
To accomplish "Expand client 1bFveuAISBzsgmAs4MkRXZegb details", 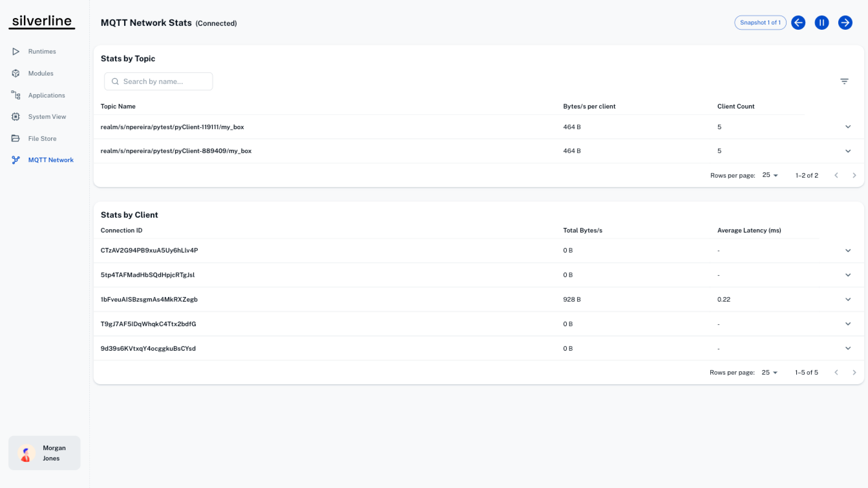I will pyautogui.click(x=848, y=299).
